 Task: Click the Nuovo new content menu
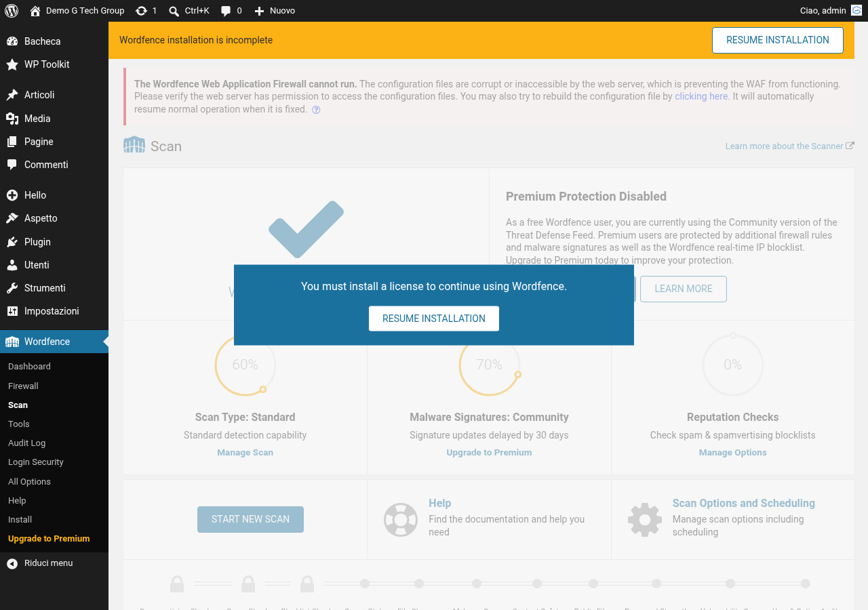point(275,11)
